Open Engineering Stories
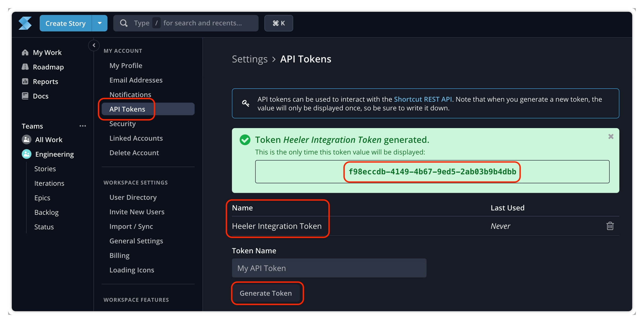 point(45,169)
